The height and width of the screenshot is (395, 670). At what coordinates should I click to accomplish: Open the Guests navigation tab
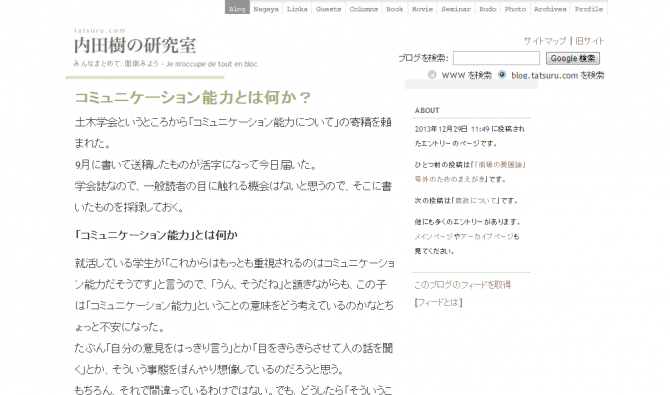pos(328,8)
